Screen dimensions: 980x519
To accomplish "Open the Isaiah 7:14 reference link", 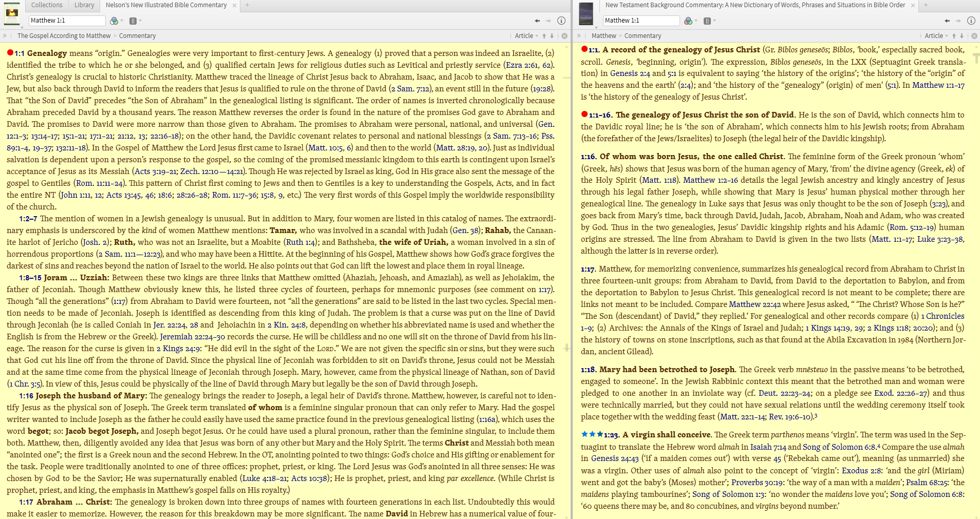I will point(768,447).
